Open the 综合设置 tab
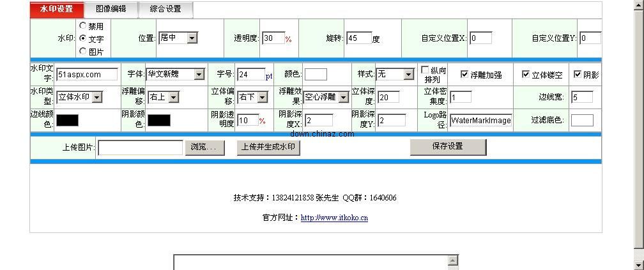The image size is (644, 270). click(165, 9)
